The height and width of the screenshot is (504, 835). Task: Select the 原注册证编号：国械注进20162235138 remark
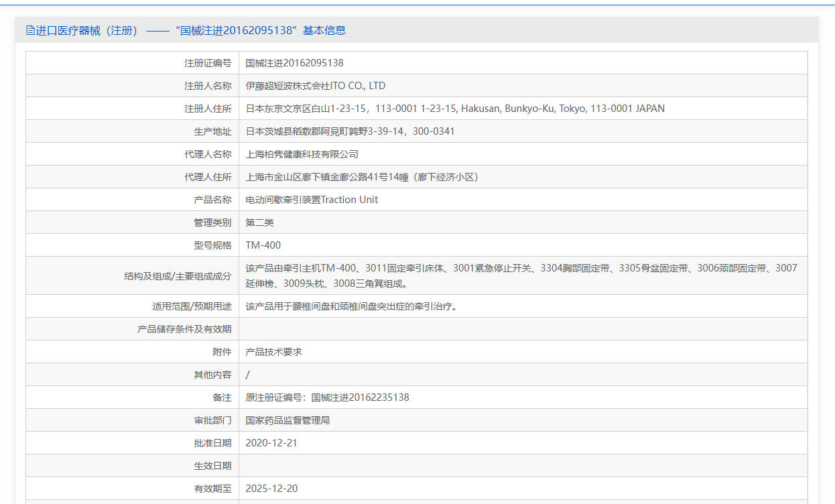tap(327, 397)
